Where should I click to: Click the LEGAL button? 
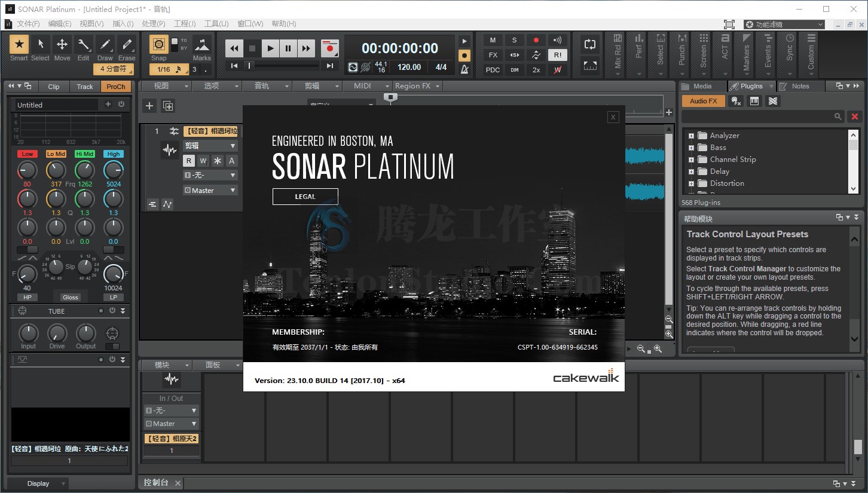click(x=305, y=197)
